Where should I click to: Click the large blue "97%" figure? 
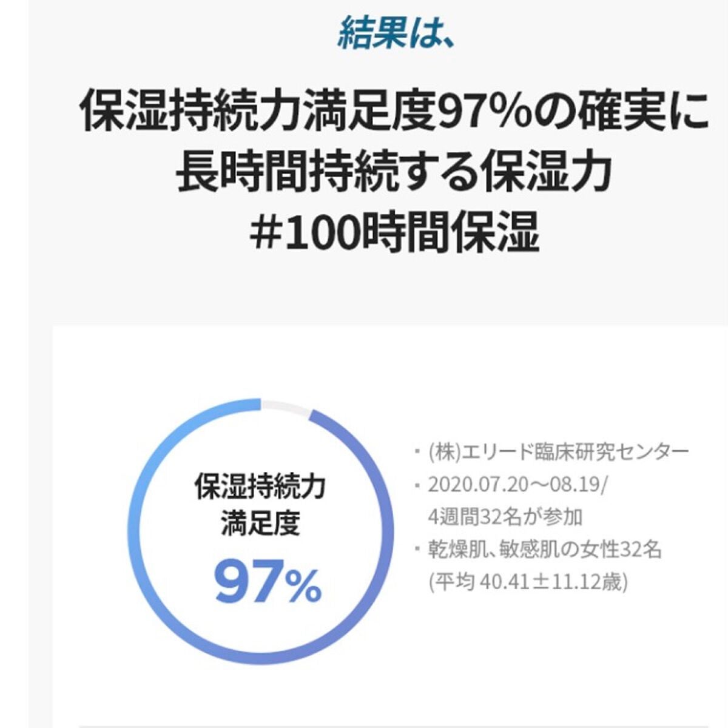[267, 582]
